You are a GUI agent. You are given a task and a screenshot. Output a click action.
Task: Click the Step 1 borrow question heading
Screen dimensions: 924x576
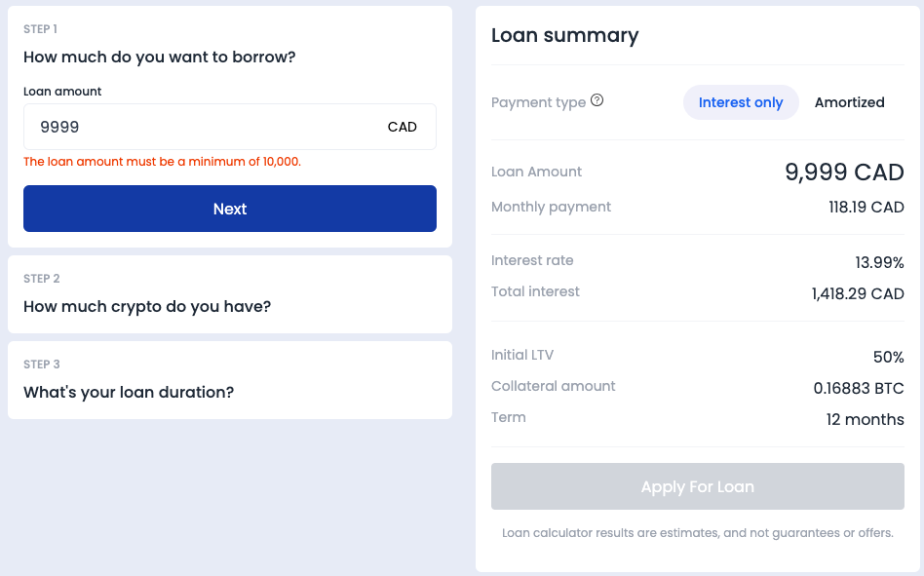[x=159, y=57]
